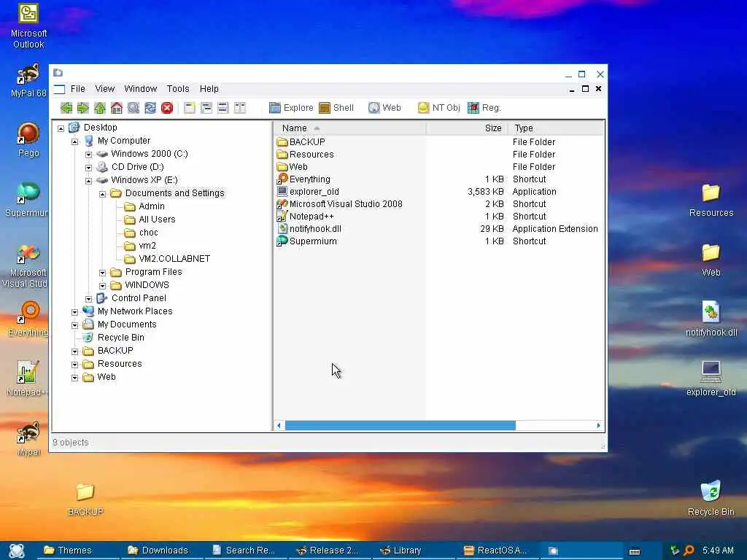747x560 pixels.
Task: Open the Web view from the toolbar
Action: click(x=385, y=108)
